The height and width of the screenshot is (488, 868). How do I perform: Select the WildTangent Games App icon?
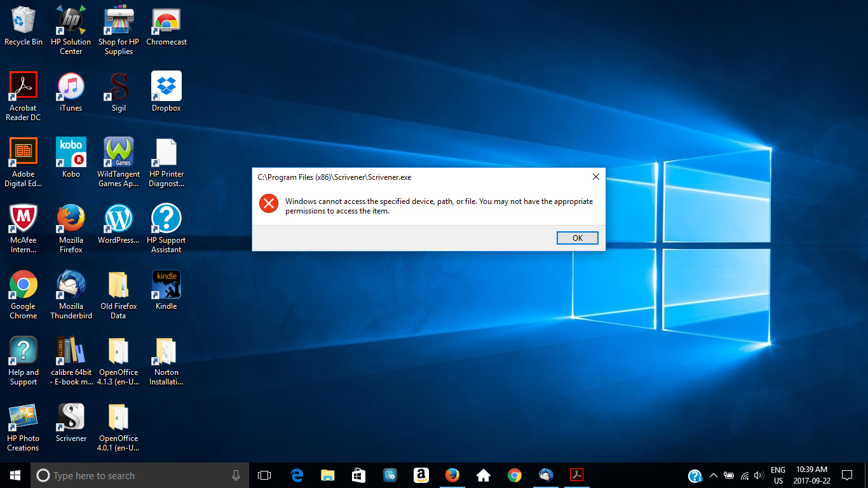click(x=119, y=163)
